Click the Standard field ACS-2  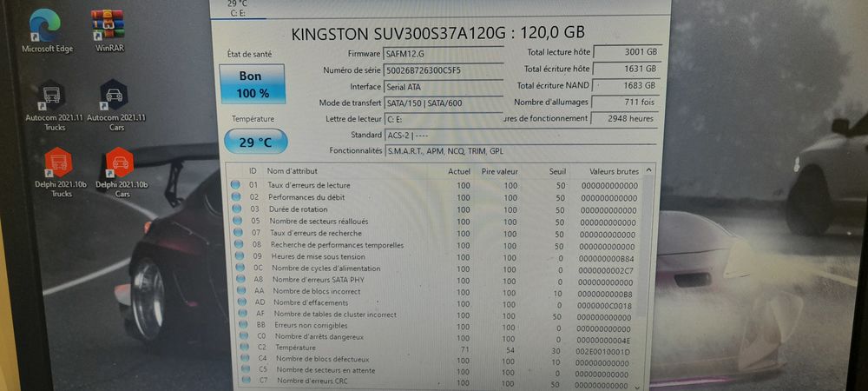520,135
